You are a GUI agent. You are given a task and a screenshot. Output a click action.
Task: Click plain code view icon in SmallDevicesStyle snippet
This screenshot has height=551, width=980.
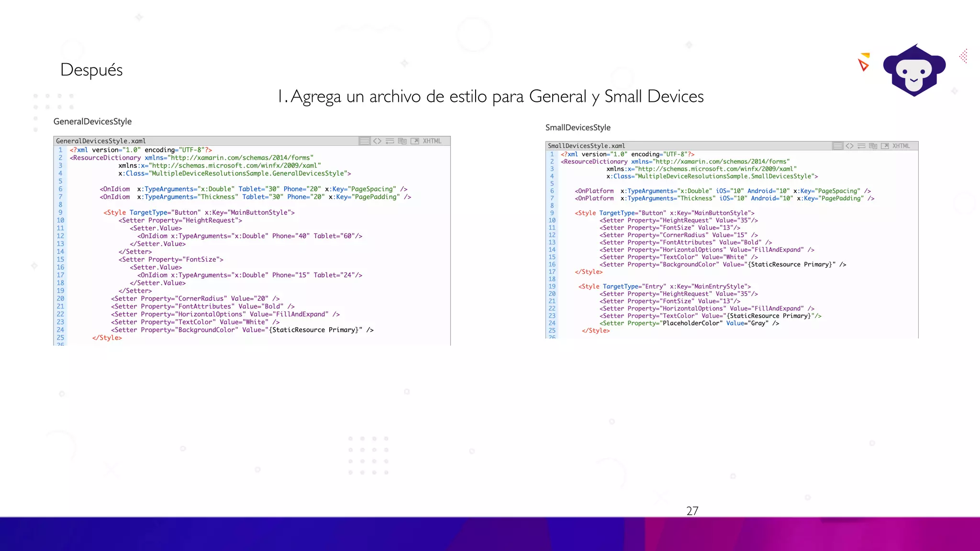click(x=849, y=146)
